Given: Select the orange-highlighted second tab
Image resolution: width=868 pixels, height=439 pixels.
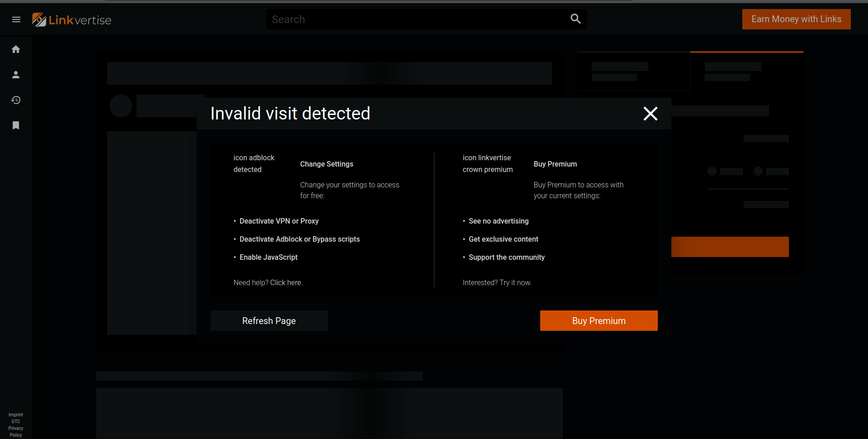Looking at the screenshot, I should click(747, 71).
